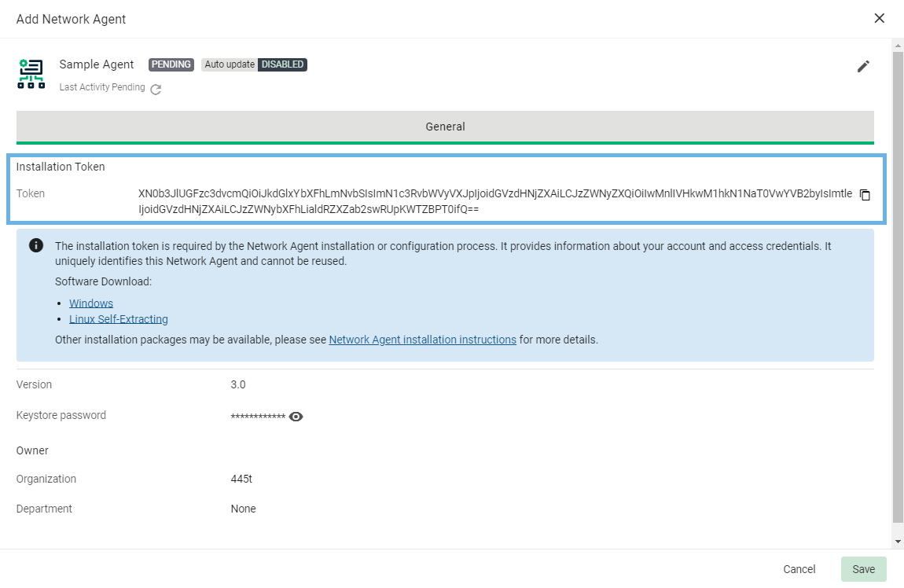
Task: Open Network Agent installation instructions link
Action: 423,340
